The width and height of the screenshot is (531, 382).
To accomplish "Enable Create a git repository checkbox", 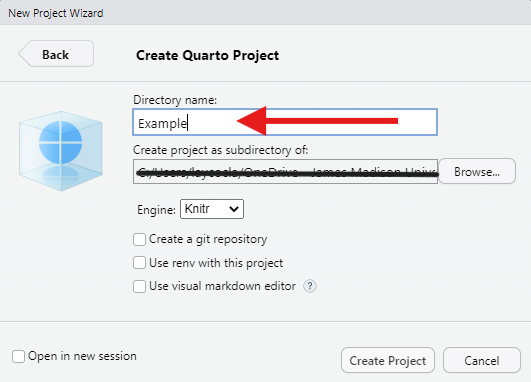I will (x=139, y=239).
